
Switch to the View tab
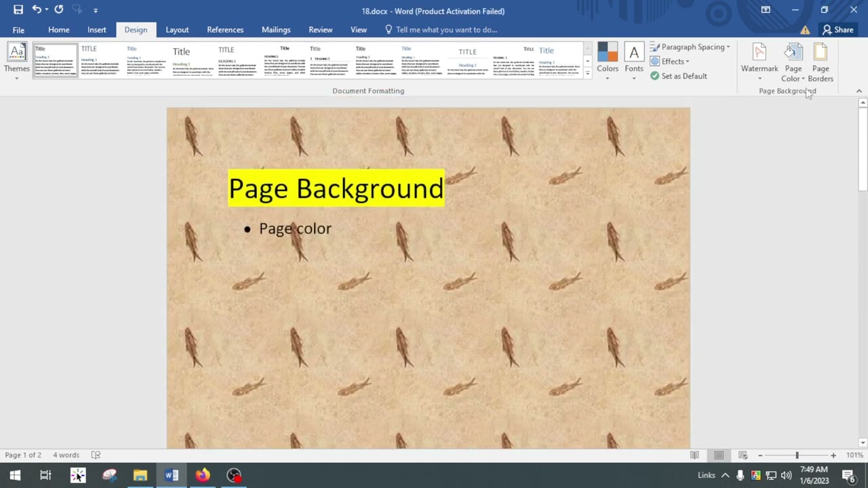click(359, 30)
